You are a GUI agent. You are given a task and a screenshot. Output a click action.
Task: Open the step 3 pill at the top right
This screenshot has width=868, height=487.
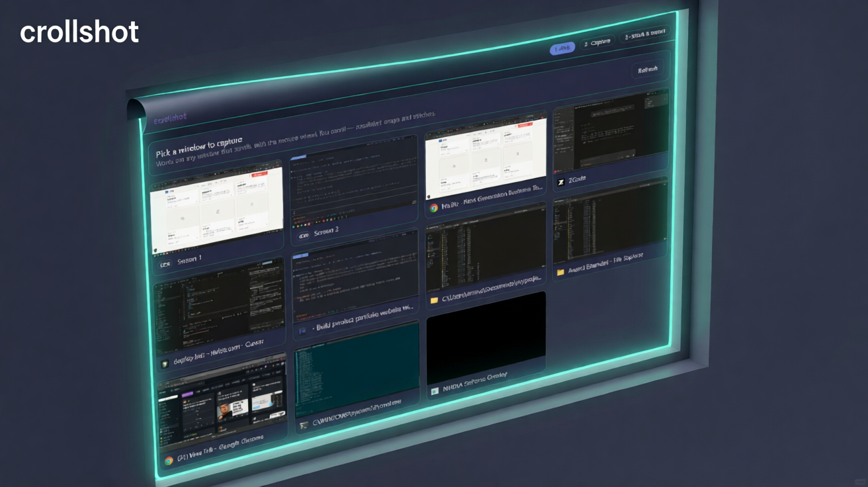click(x=644, y=32)
